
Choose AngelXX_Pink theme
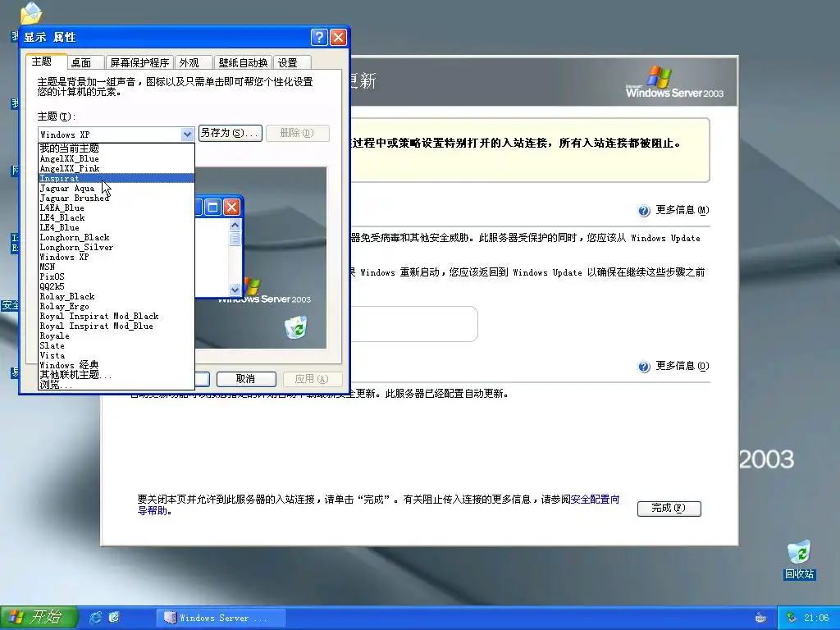116,168
